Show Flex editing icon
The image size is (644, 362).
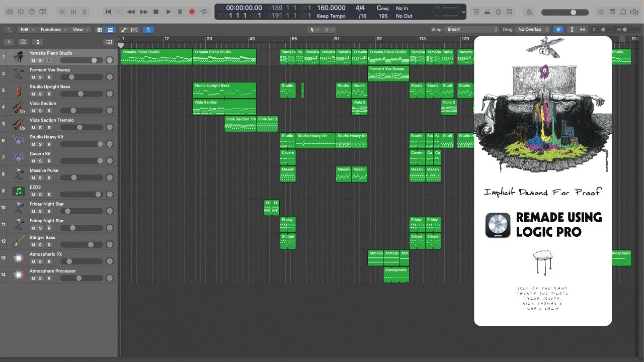pos(134,30)
